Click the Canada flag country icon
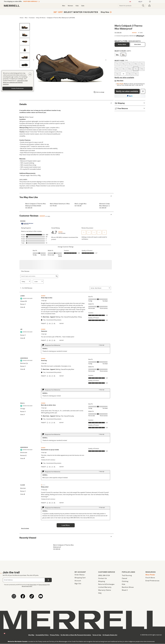The height and width of the screenshot is (644, 165). point(130,1)
